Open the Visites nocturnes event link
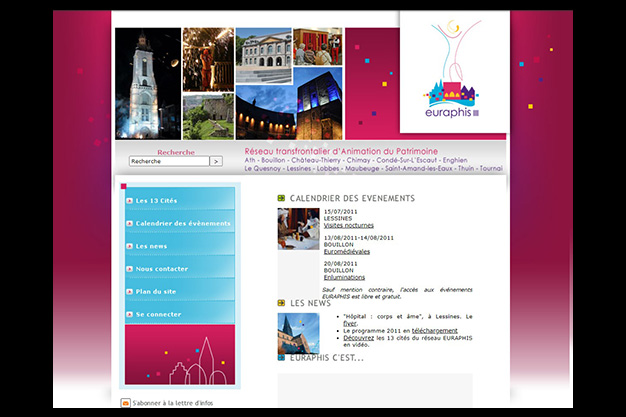626x417 pixels. (346, 225)
